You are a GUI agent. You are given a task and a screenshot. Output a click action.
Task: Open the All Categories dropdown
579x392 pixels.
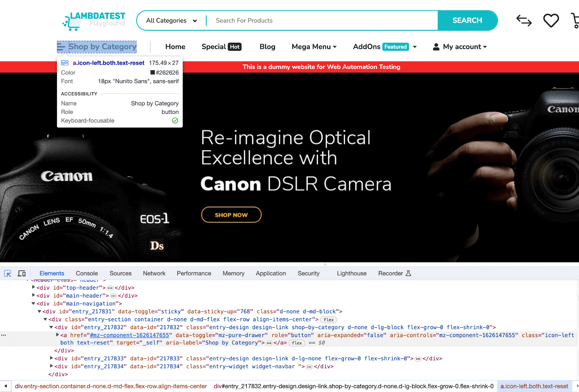pyautogui.click(x=172, y=21)
